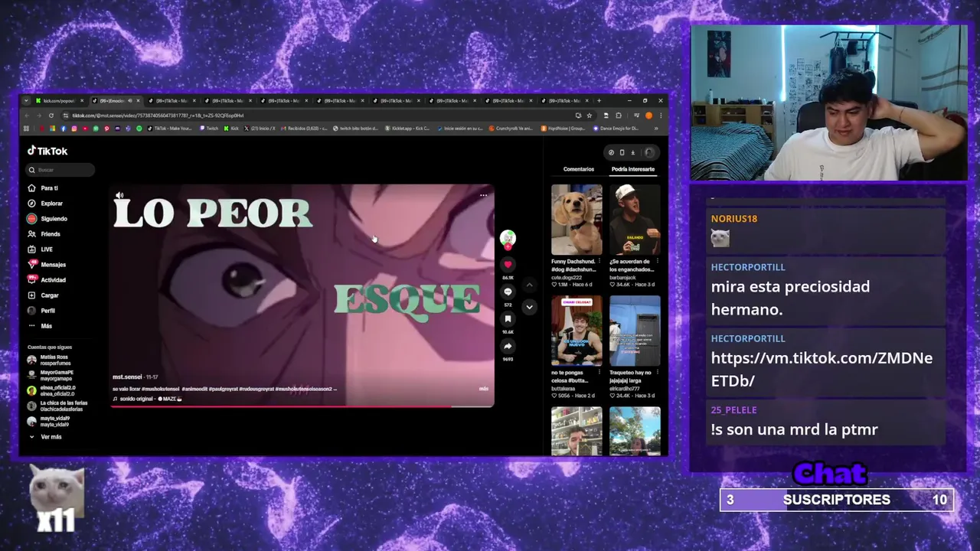
Task: Switch to Podría interesarte tab
Action: [x=632, y=169]
